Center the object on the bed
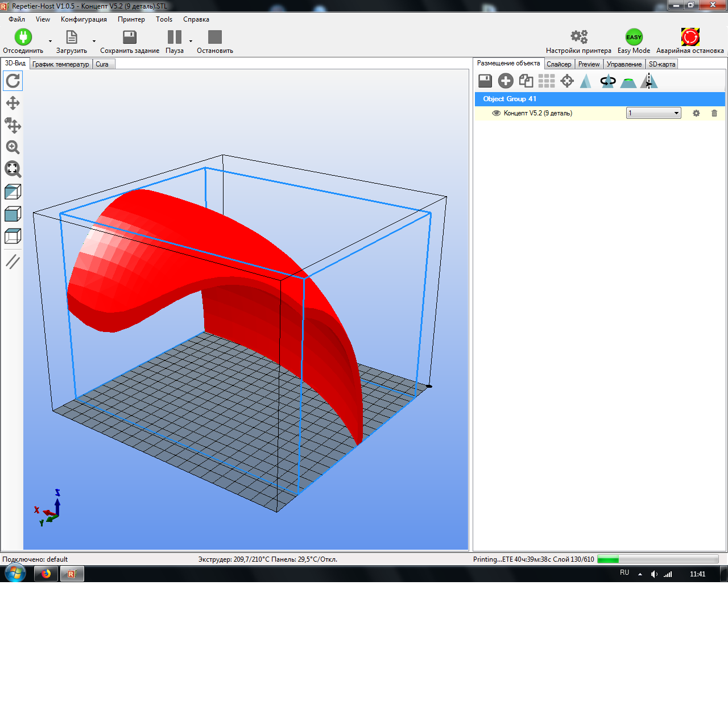The image size is (728, 722). 566,81
